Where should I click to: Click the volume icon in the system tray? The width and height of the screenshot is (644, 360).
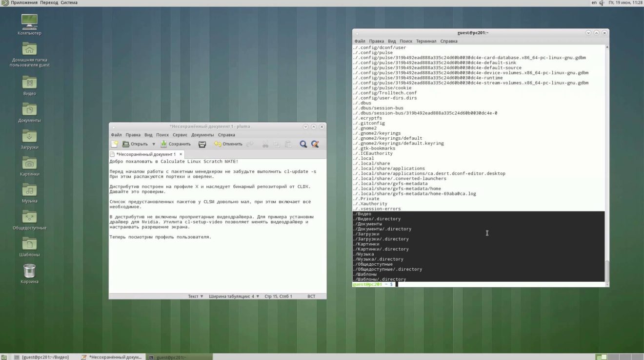click(601, 2)
